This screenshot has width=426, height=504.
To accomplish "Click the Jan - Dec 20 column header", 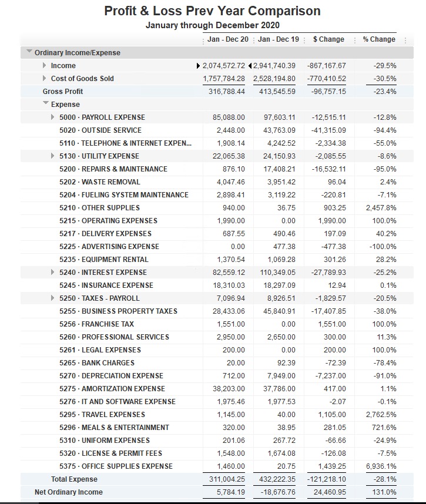I will coord(227,39).
